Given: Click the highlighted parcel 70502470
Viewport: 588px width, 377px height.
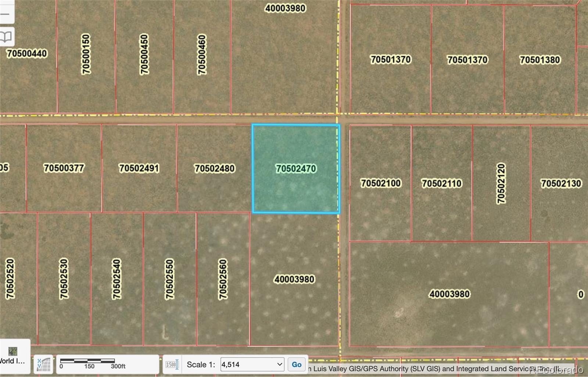Looking at the screenshot, I should coord(296,169).
